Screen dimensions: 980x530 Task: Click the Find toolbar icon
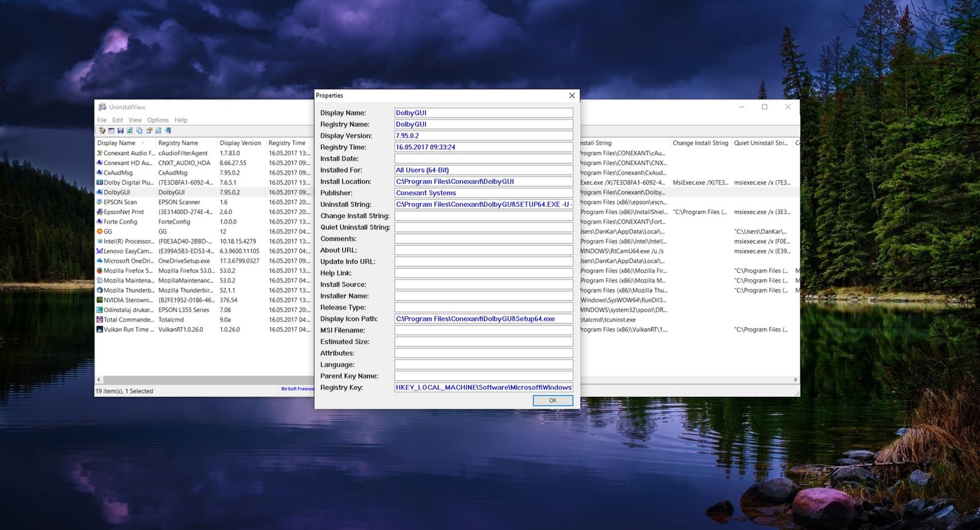158,131
